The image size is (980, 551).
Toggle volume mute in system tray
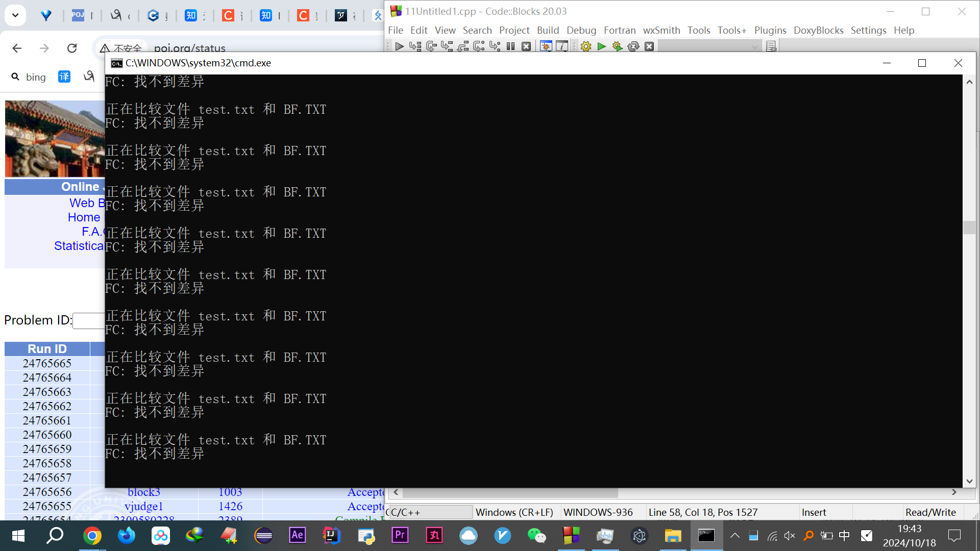pyautogui.click(x=790, y=536)
